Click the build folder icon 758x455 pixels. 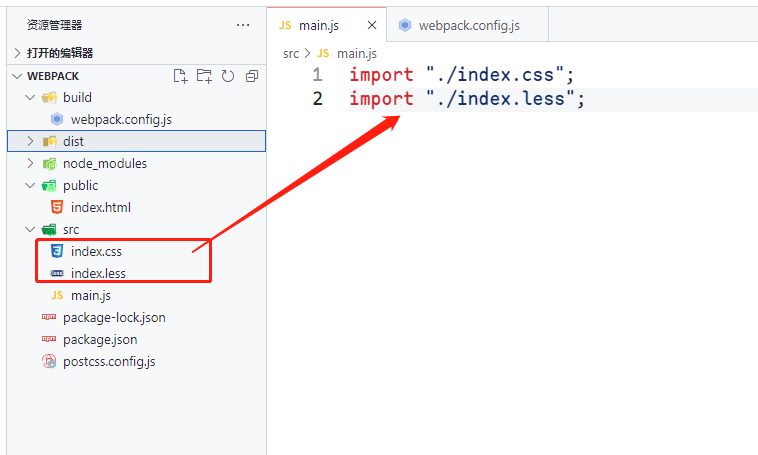click(49, 98)
